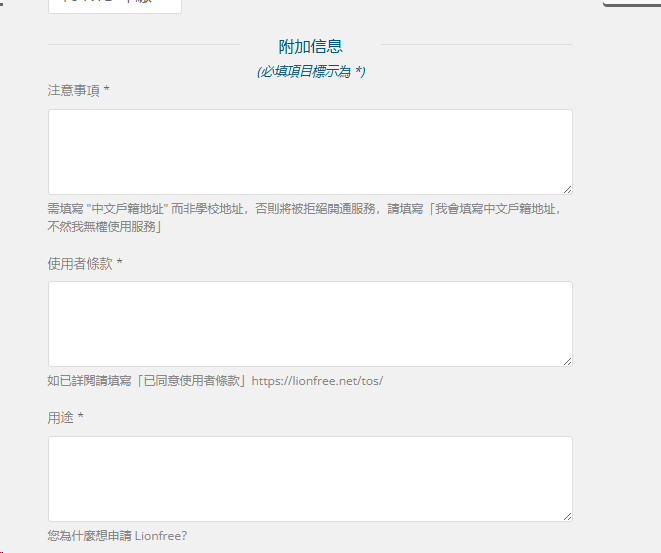This screenshot has width=661, height=553.
Task: Click the 如已詳閱請填寫 hint text
Action: [x=147, y=381]
